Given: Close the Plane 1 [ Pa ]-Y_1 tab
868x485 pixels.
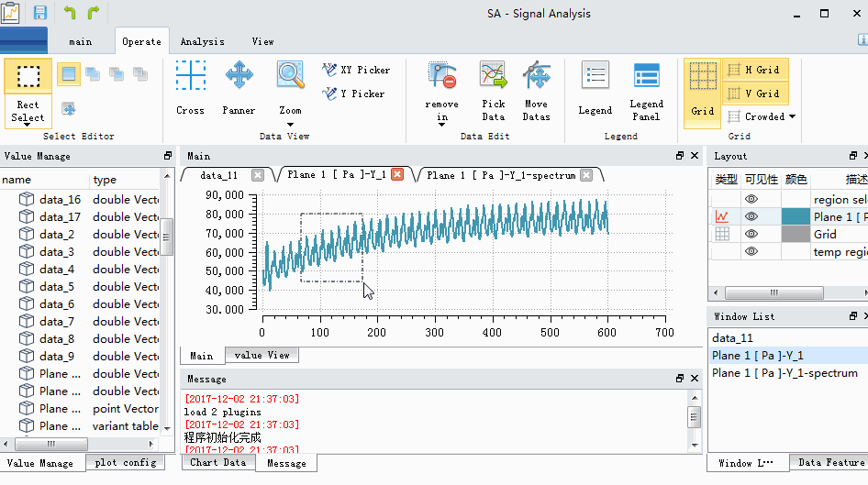Looking at the screenshot, I should coord(397,175).
